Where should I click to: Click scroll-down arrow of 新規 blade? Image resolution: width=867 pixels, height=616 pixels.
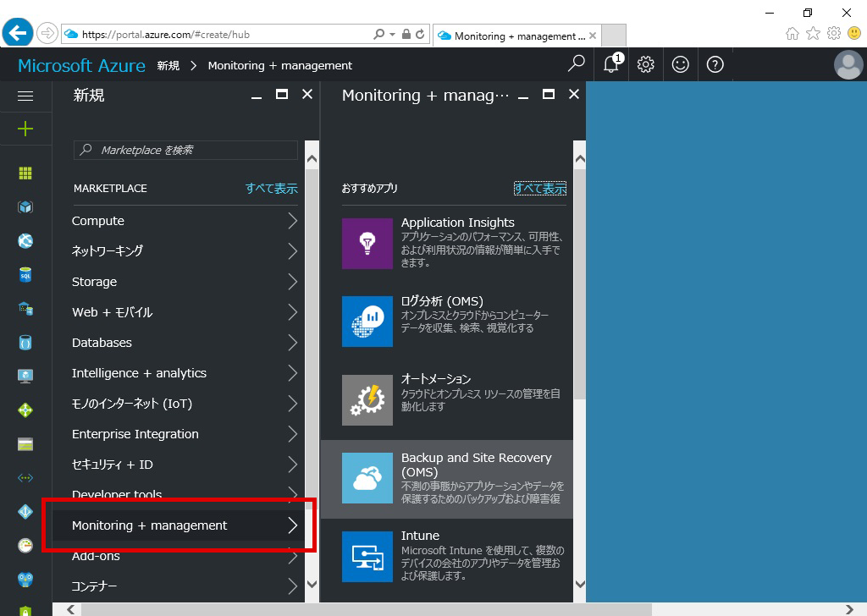coord(312,584)
